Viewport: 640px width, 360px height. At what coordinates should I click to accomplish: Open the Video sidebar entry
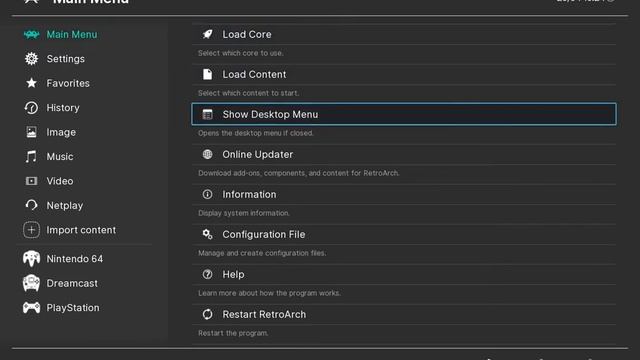60,181
